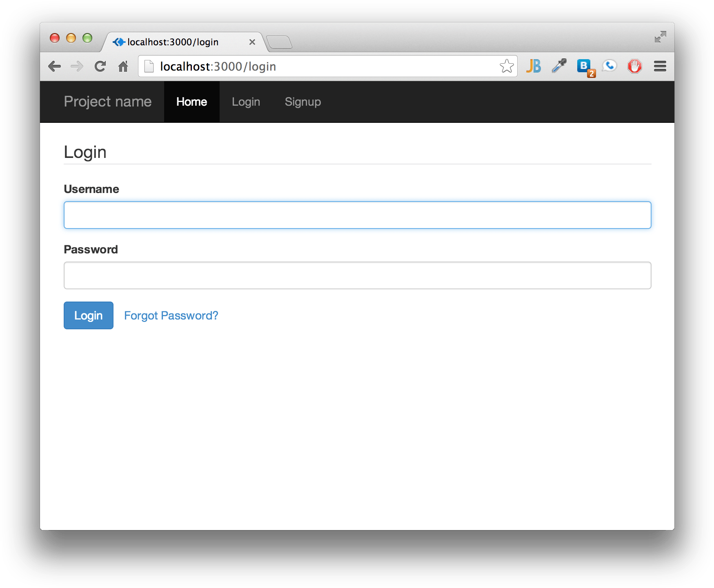
Task: Activate the eyedropper color picker extension
Action: point(559,66)
